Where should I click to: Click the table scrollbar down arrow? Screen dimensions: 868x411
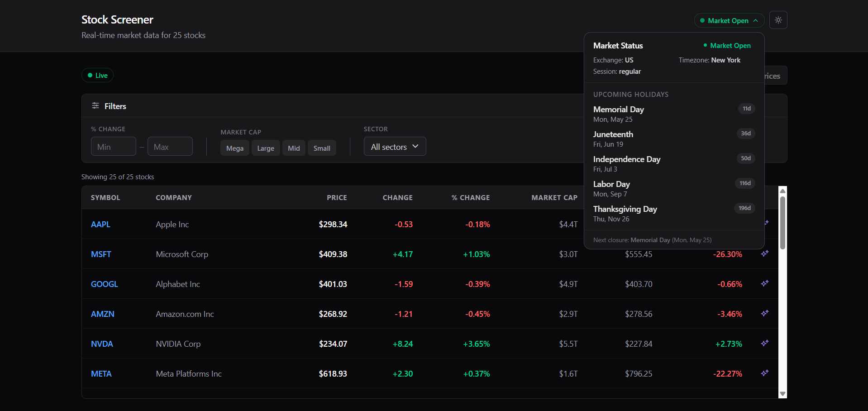pyautogui.click(x=782, y=394)
